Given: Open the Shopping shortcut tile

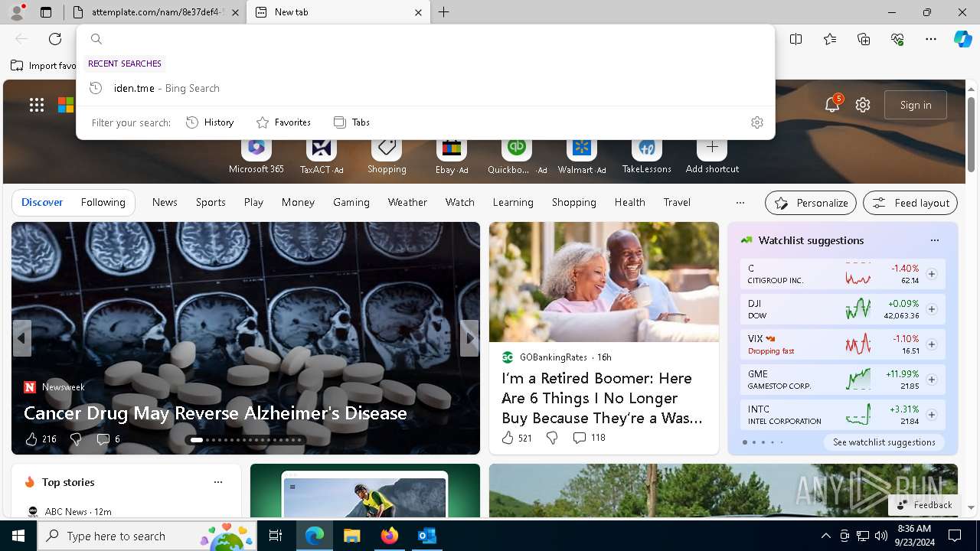Looking at the screenshot, I should 387,155.
